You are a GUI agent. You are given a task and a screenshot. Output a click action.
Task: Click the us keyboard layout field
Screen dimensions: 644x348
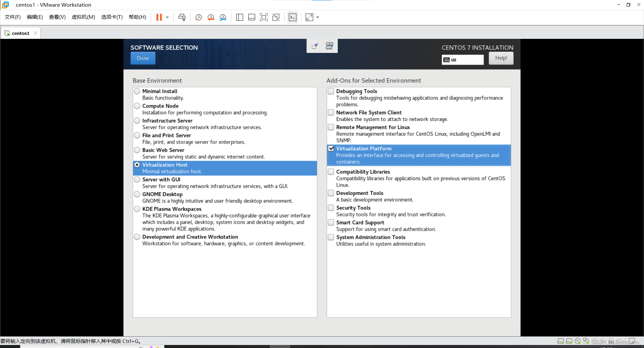click(463, 60)
